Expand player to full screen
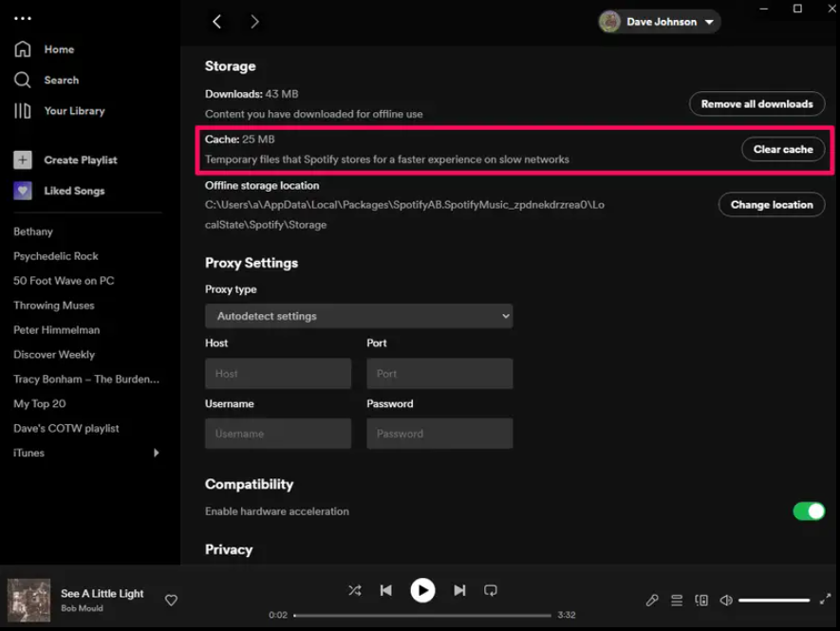This screenshot has height=631, width=840. point(824,600)
